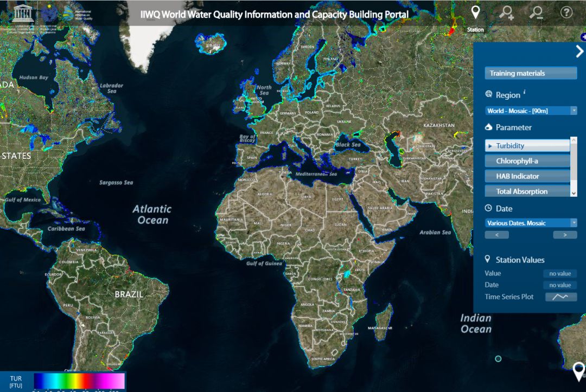Click the North Sea label
Screen dimensions: 586x392
coord(264,90)
